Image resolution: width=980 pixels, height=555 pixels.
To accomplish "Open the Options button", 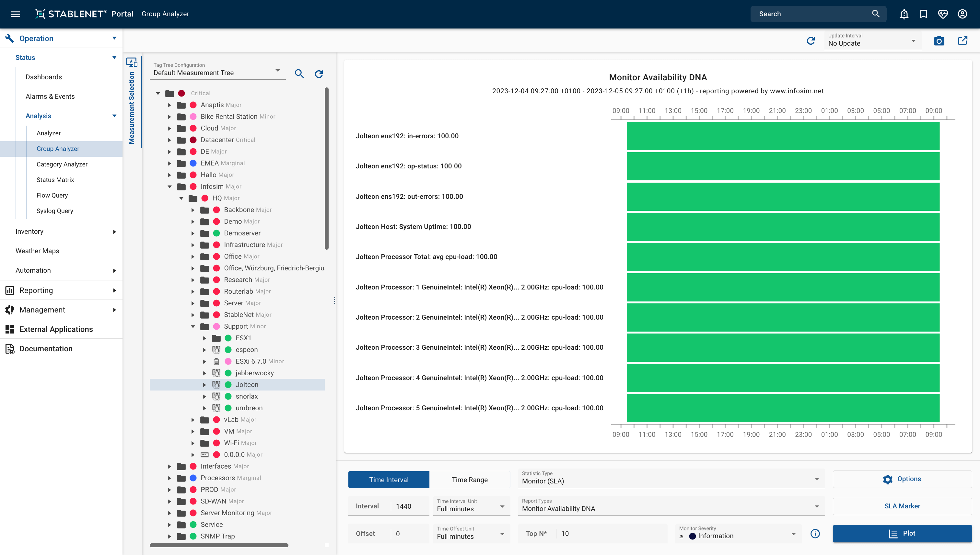I will tap(902, 479).
